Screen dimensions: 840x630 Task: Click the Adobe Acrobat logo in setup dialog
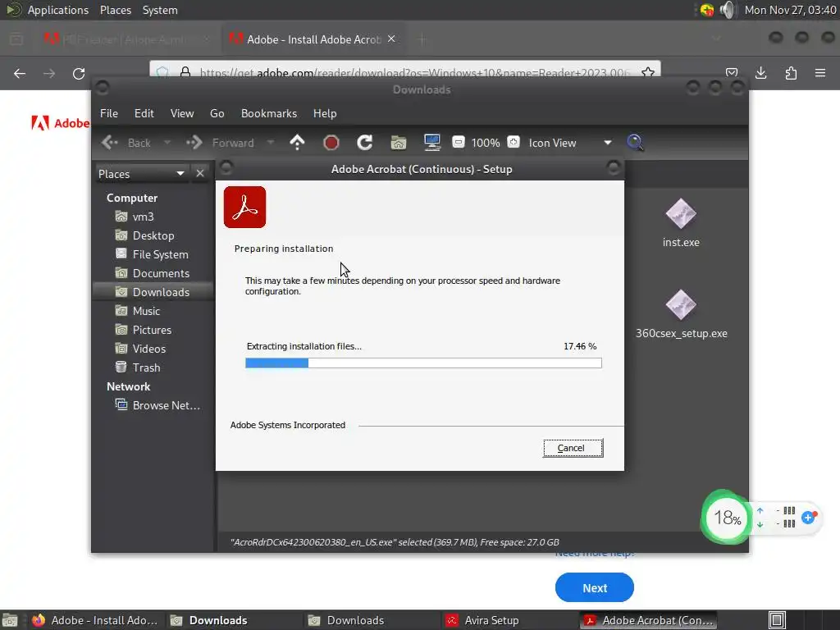(x=244, y=208)
